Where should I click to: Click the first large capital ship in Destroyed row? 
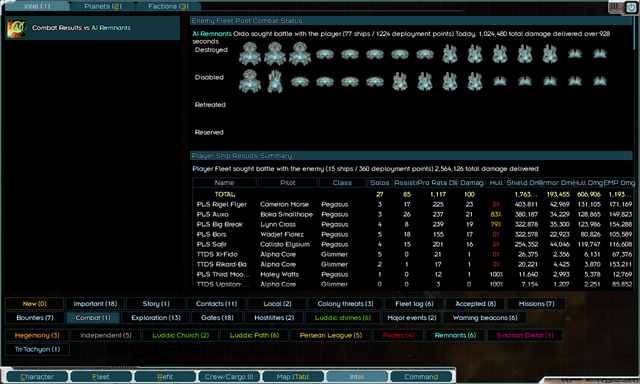point(250,53)
